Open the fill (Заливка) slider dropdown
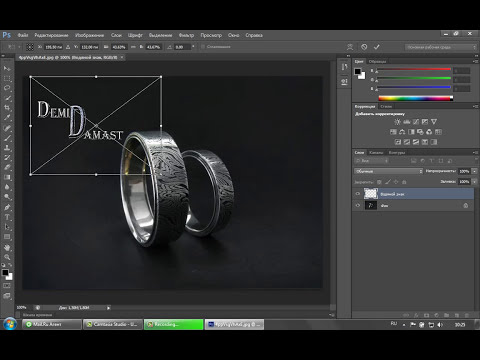The height and width of the screenshot is (360, 480). (475, 182)
